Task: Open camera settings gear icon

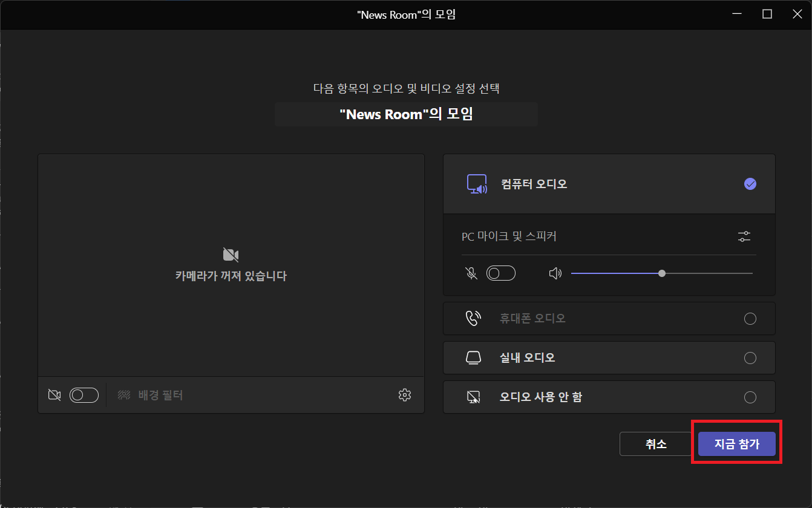Action: click(x=405, y=395)
